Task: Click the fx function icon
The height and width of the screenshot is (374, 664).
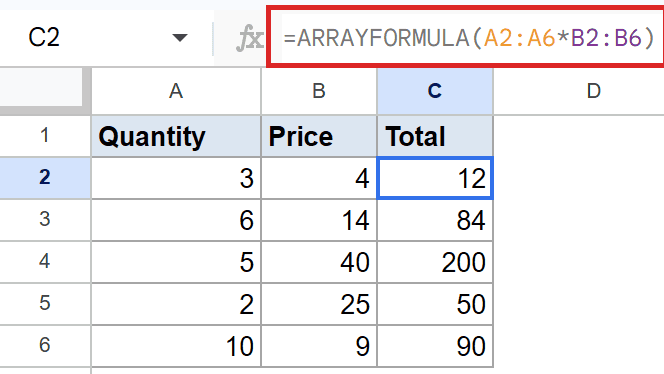Action: tap(250, 38)
